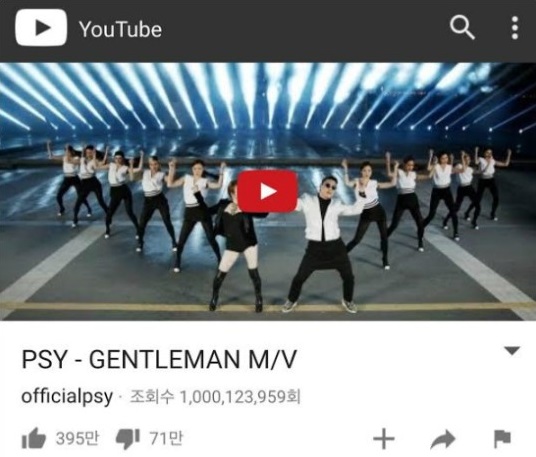The height and width of the screenshot is (457, 536).
Task: Click the YouTube text label
Action: pyautogui.click(x=120, y=29)
